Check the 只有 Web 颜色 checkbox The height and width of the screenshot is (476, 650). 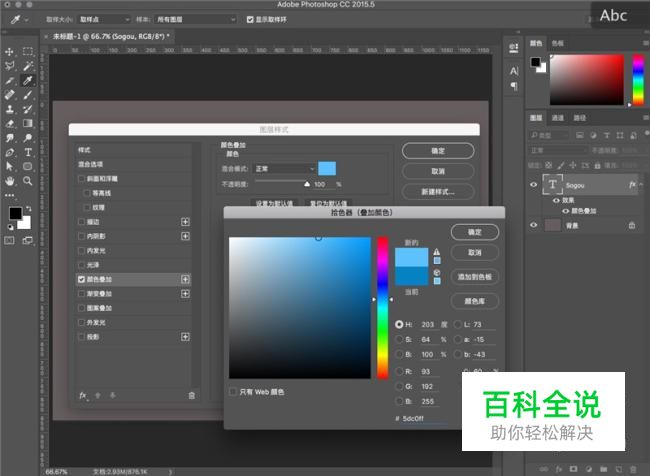233,391
